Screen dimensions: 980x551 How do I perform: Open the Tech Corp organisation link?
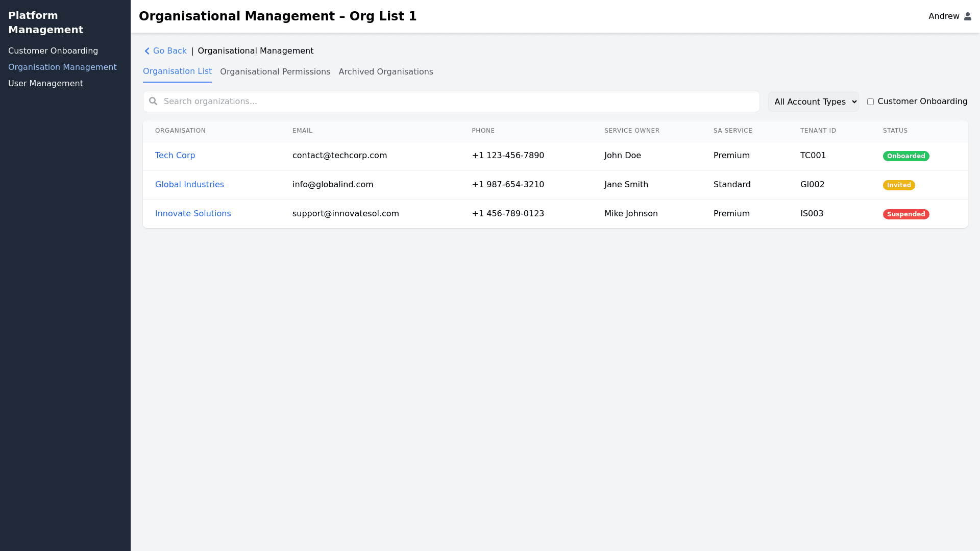click(x=175, y=156)
